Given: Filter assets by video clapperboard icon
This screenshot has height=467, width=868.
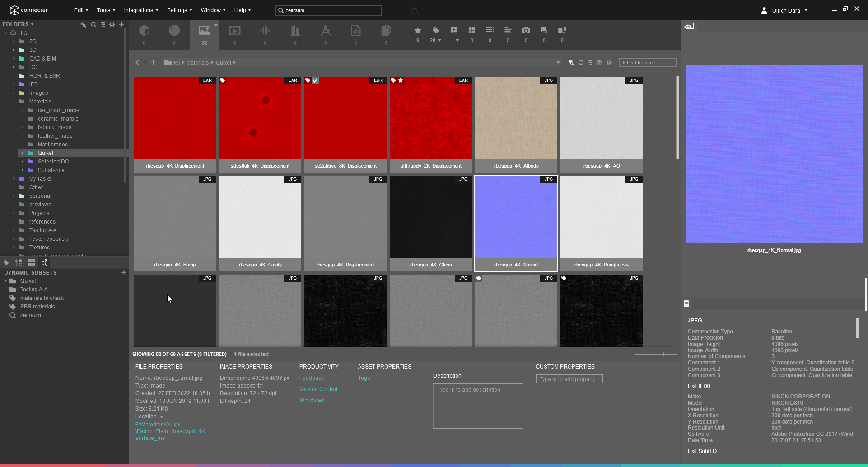Looking at the screenshot, I should [235, 30].
